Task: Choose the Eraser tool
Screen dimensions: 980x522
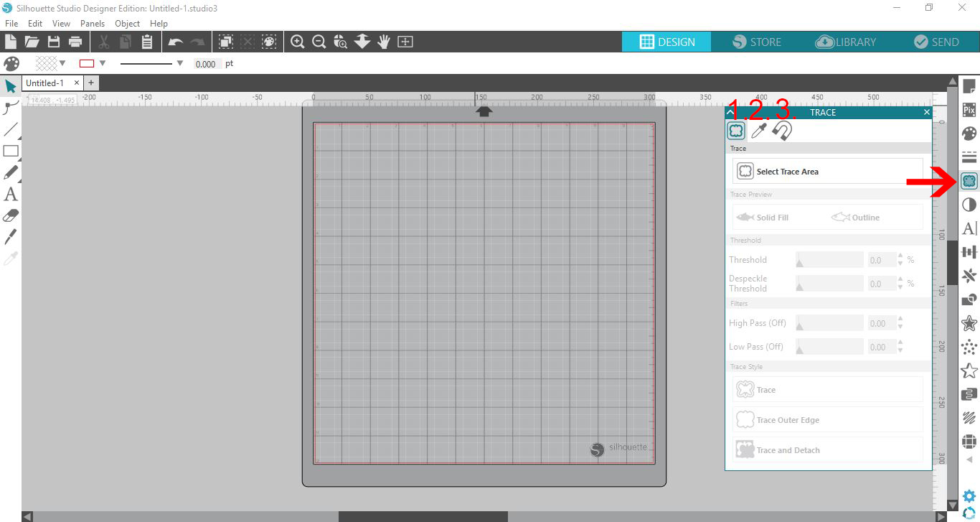Action: 11,215
